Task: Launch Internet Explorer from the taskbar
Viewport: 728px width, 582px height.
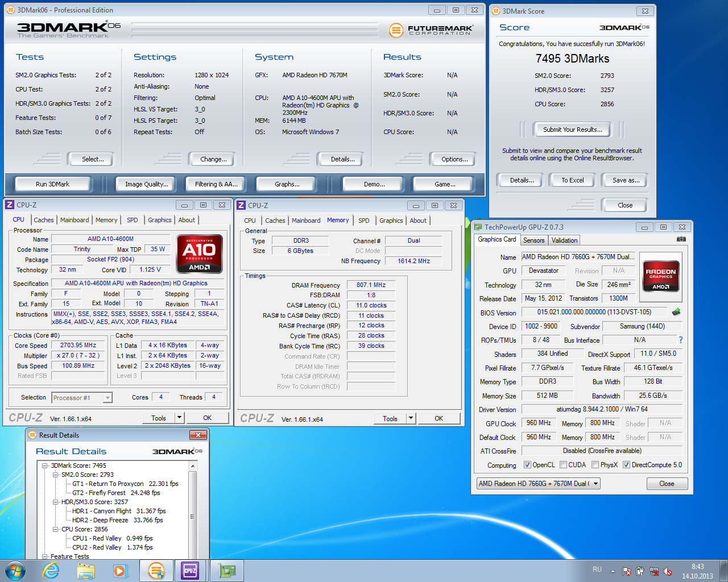Action: point(51,571)
